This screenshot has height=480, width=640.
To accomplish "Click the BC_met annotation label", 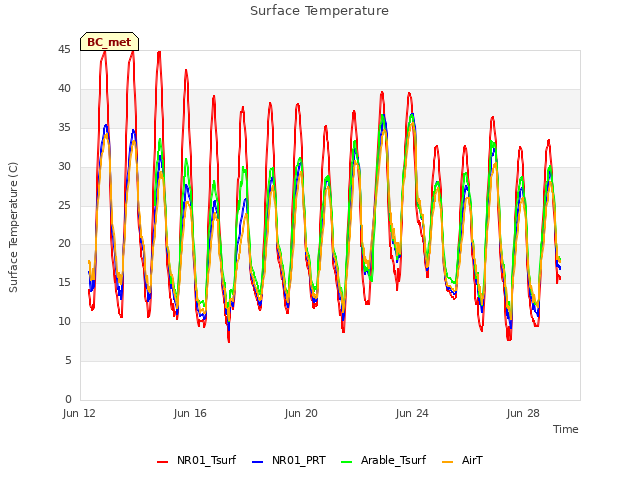I will pos(109,42).
